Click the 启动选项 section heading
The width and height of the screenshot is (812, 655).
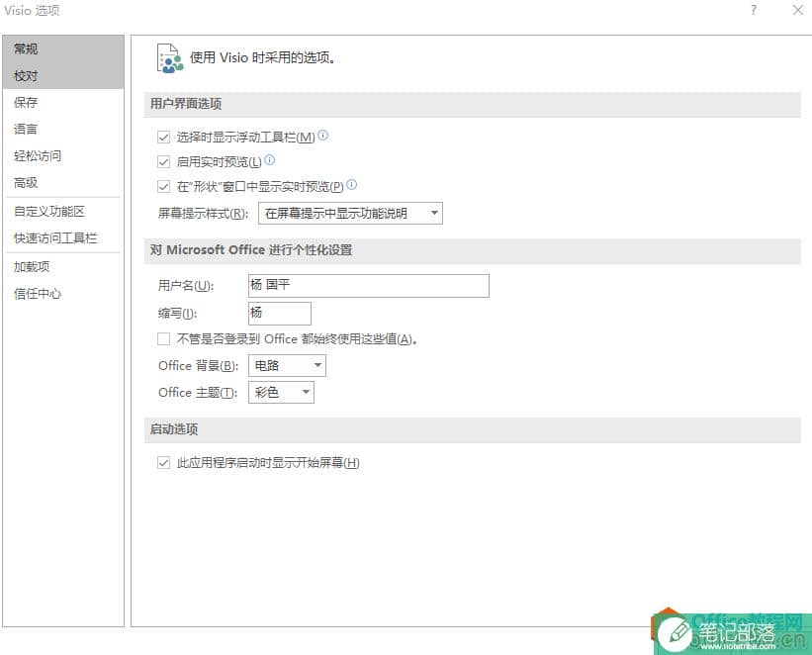click(174, 429)
